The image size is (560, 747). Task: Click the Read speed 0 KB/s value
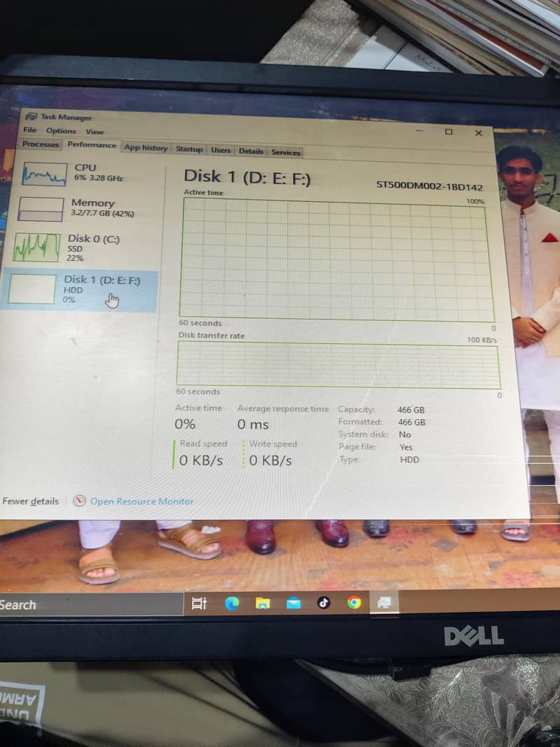coord(200,460)
